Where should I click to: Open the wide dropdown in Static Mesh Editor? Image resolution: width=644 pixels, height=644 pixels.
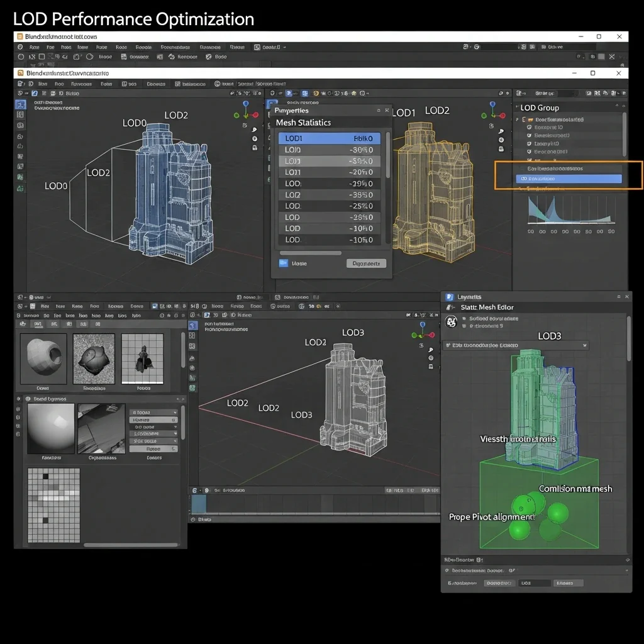[x=515, y=345]
